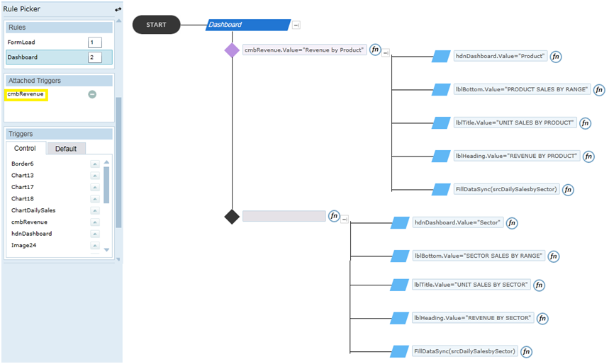Click lblBottom.Value="PRODUCT SALES BY RANGE" action
The height and width of the screenshot is (364, 609).
[x=522, y=90]
